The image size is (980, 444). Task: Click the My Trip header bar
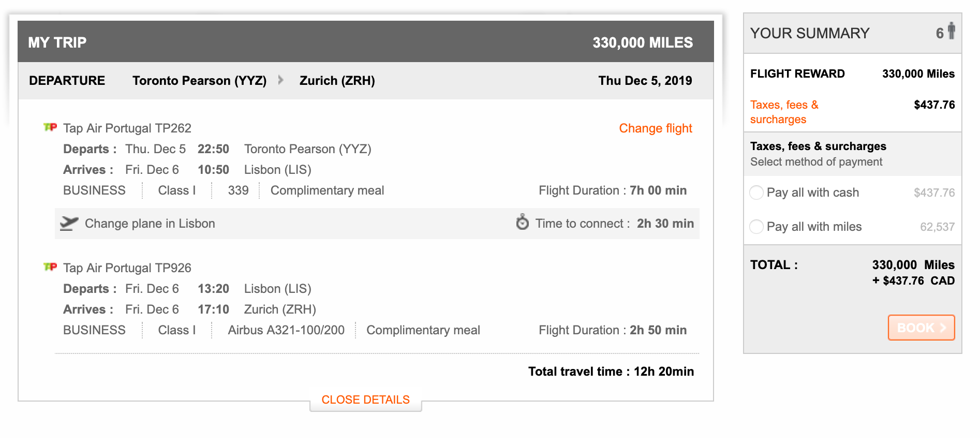[365, 42]
